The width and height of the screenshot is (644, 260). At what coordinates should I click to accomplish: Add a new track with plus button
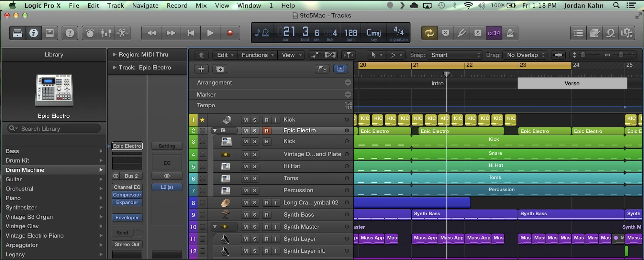pyautogui.click(x=201, y=69)
